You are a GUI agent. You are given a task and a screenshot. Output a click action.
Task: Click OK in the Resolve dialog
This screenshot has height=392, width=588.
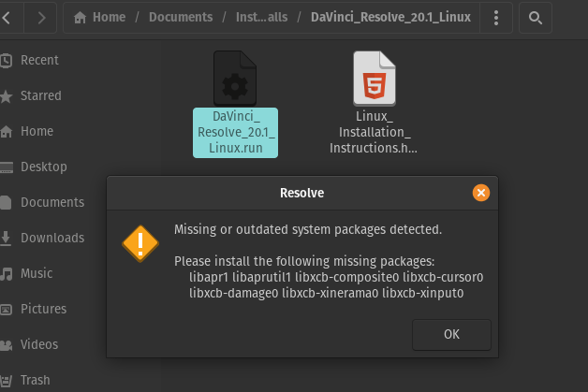click(451, 334)
